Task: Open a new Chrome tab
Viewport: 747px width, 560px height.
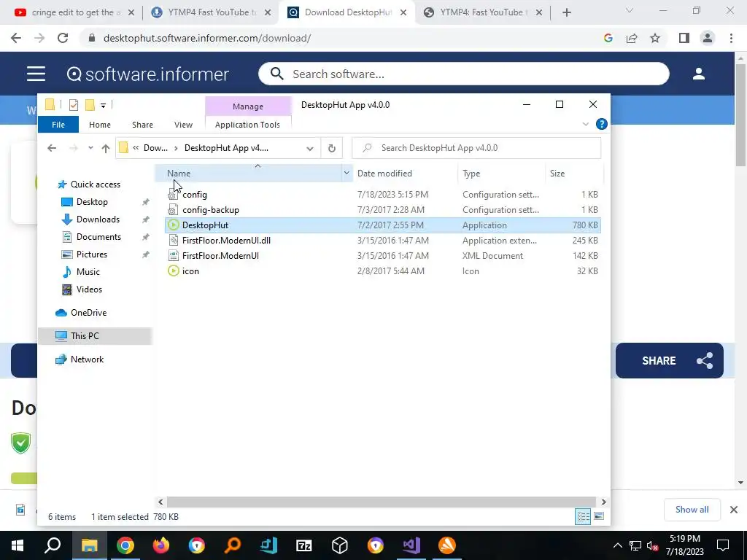Action: [x=566, y=12]
